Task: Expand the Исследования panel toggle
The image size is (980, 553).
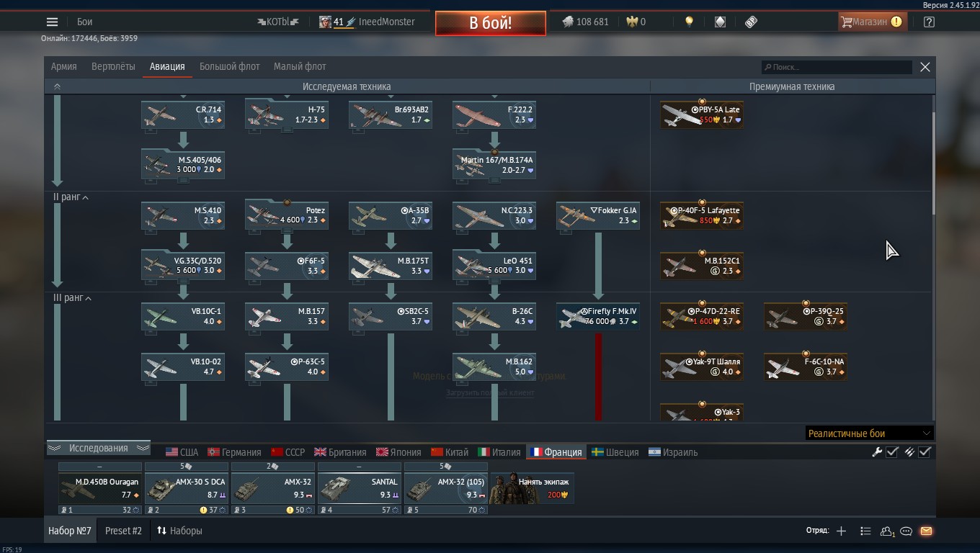Action: click(98, 448)
